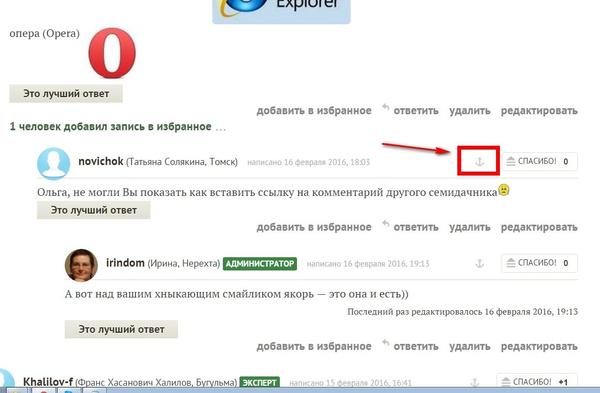Click the anchor icon on Khalilov-f's comment
The width and height of the screenshot is (600, 393).
click(x=474, y=382)
